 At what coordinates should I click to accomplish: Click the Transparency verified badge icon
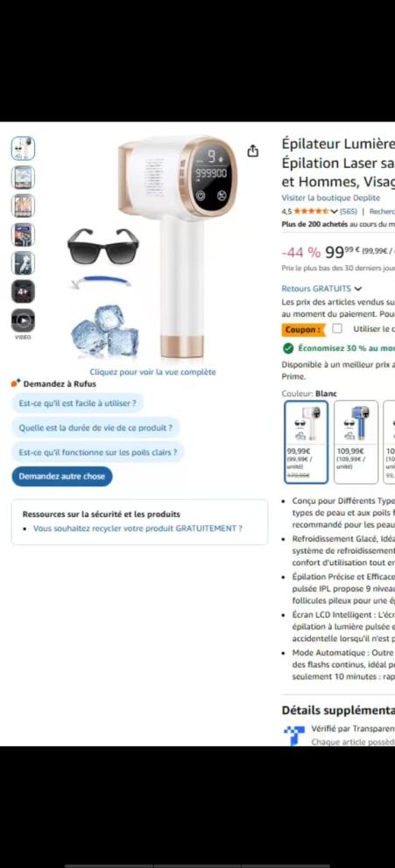[293, 736]
